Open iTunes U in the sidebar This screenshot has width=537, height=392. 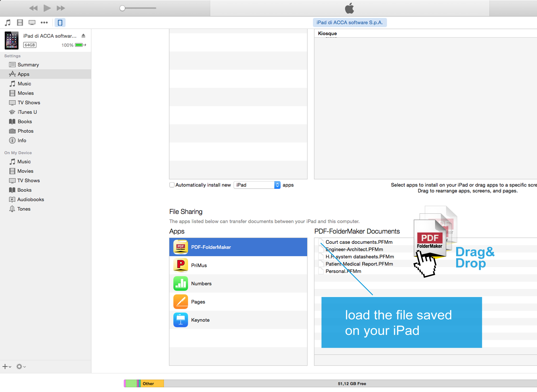(x=46, y=112)
